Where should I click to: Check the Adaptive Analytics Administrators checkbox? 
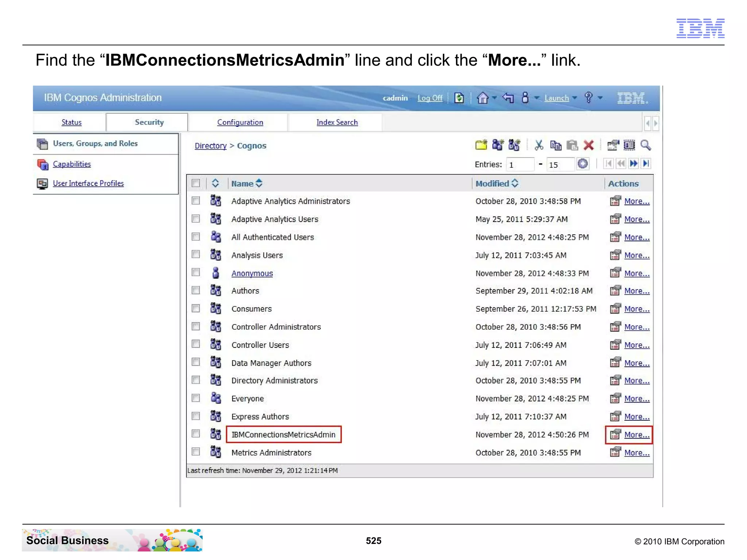point(196,201)
